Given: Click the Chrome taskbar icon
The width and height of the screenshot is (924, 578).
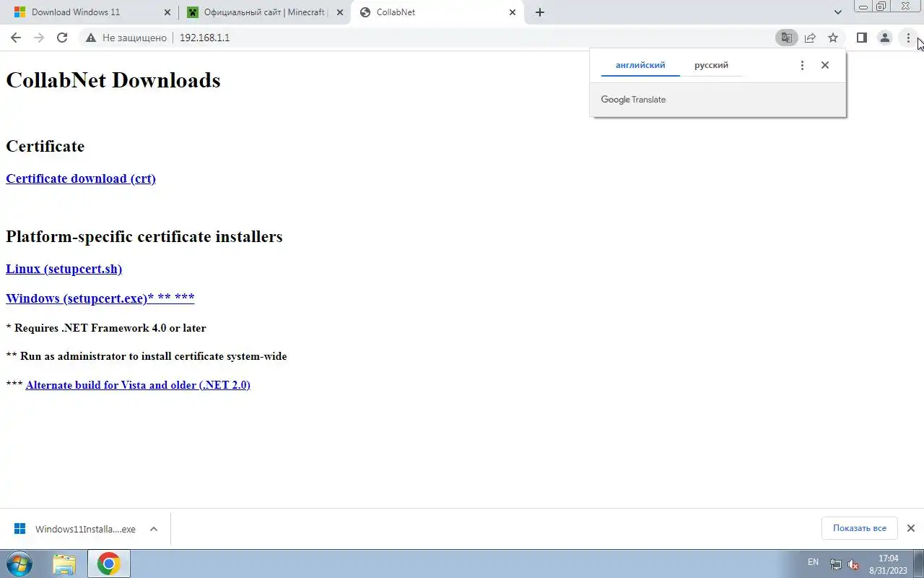Looking at the screenshot, I should click(109, 564).
